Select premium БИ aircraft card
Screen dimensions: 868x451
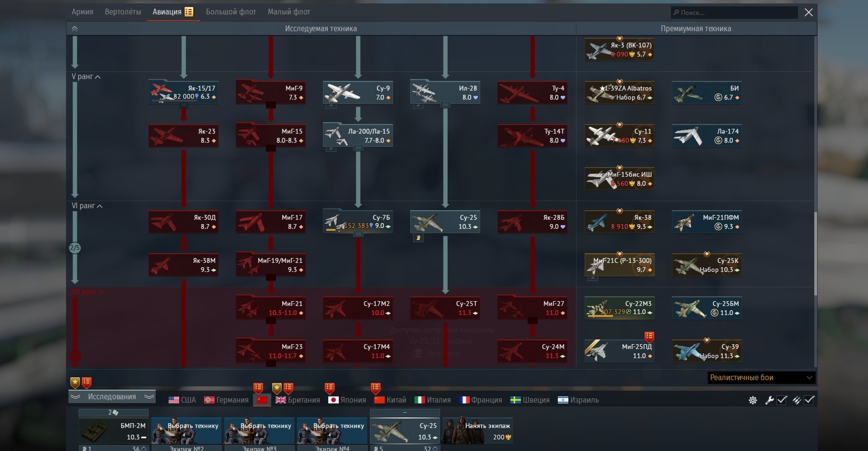point(707,92)
